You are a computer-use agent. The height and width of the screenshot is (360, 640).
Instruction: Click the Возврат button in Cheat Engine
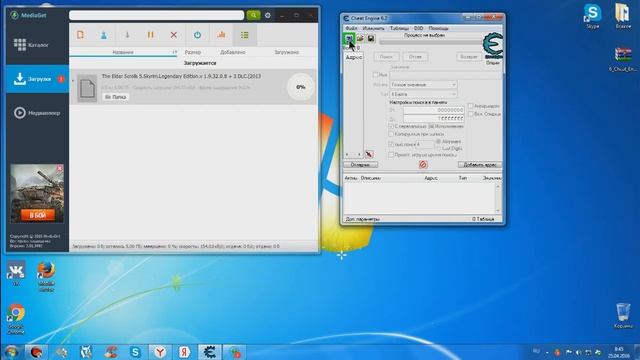(469, 57)
